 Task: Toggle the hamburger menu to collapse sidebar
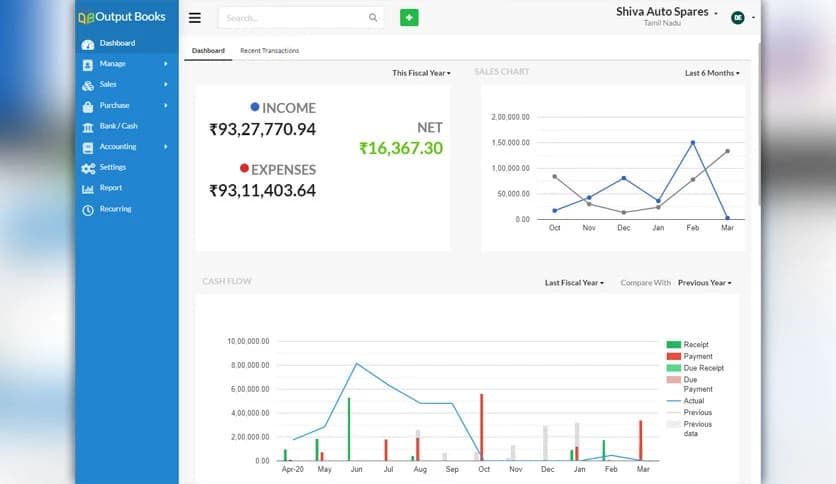[194, 18]
